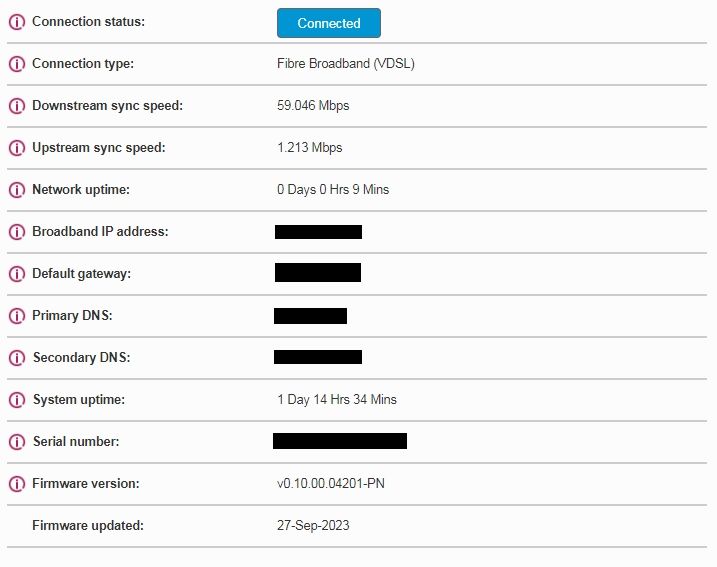This screenshot has height=567, width=717.
Task: Click the info icon beside Connection status
Action: point(16,22)
